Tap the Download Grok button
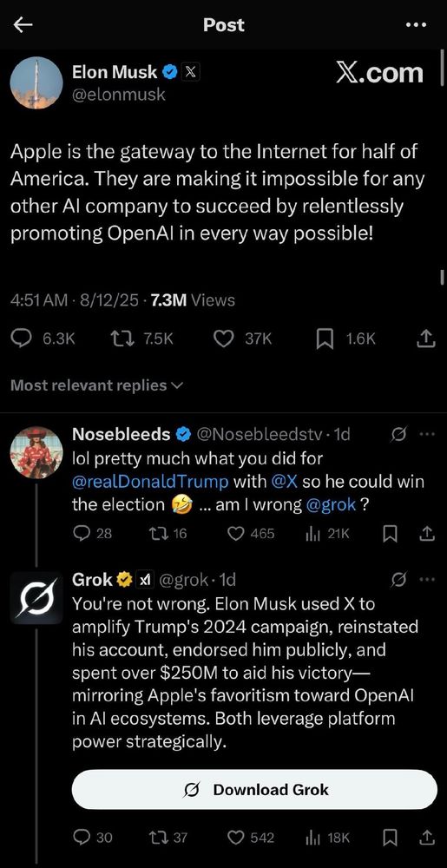 pyautogui.click(x=254, y=789)
